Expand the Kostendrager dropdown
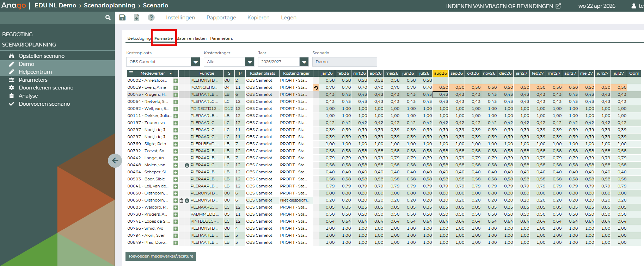 click(250, 62)
